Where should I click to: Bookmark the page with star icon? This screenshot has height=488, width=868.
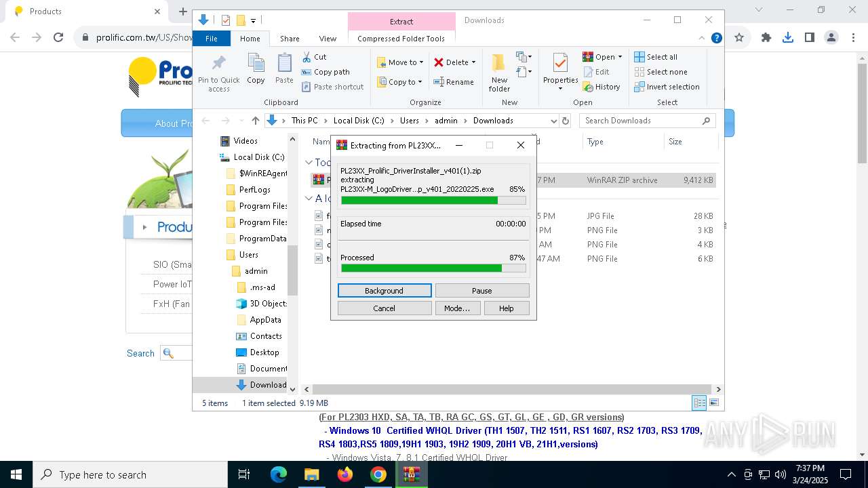click(x=739, y=38)
